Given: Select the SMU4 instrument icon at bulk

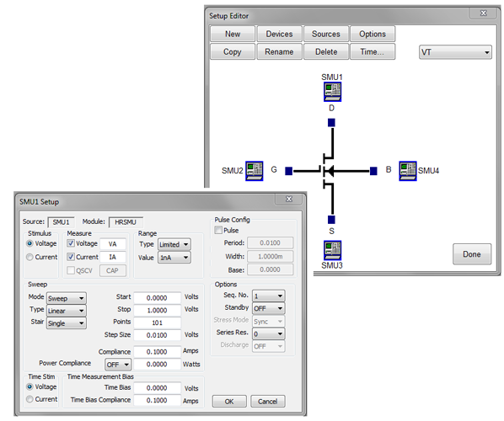Looking at the screenshot, I should [408, 171].
